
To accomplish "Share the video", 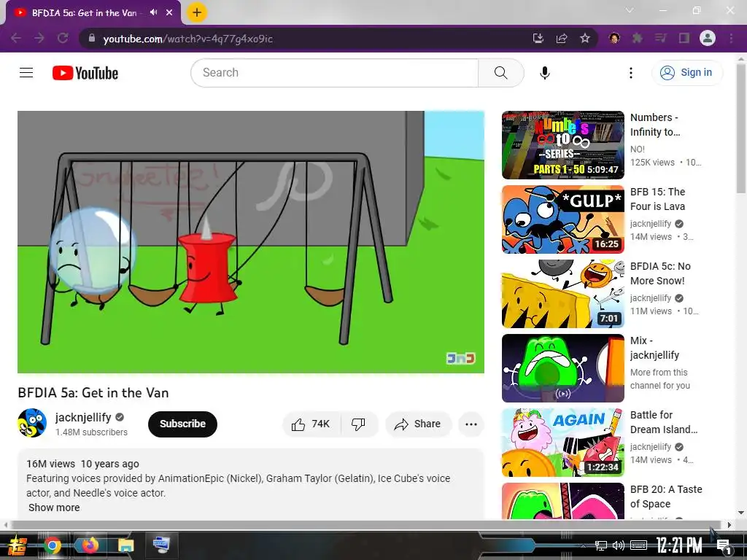I will click(x=418, y=424).
